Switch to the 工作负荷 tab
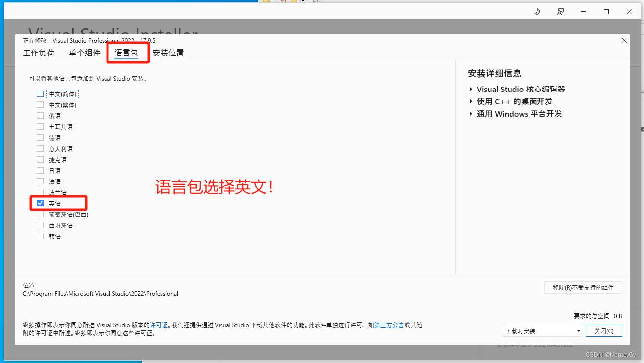Image resolution: width=644 pixels, height=363 pixels. pos(39,52)
